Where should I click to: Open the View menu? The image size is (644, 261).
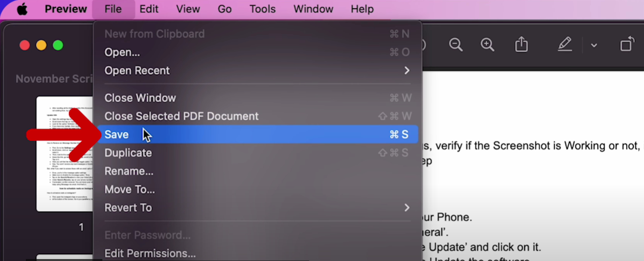click(x=188, y=9)
